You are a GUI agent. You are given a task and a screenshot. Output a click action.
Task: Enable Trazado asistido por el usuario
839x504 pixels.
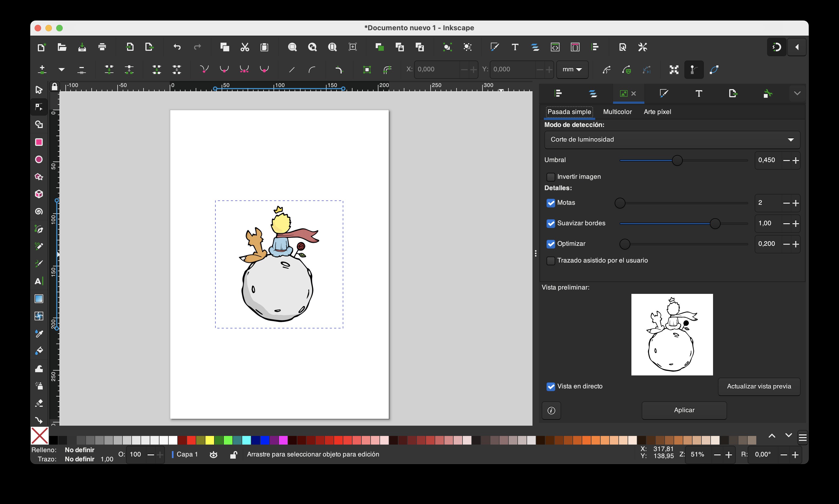pos(551,260)
